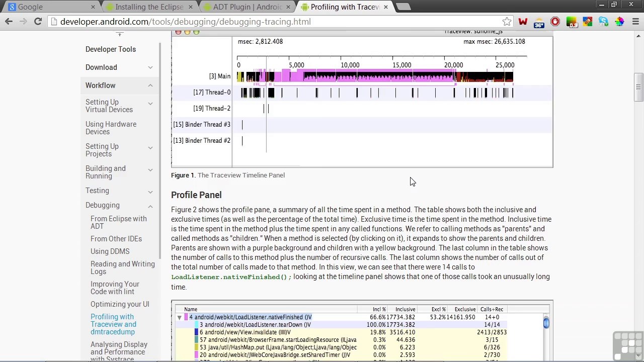644x362 pixels.
Task: Open Building and Running link
Action: (105, 172)
